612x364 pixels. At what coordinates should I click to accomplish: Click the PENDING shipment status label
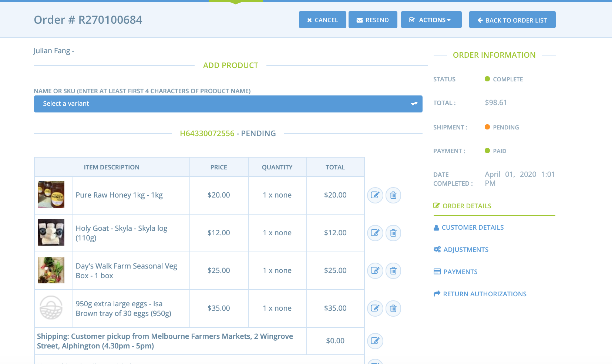[x=506, y=127]
